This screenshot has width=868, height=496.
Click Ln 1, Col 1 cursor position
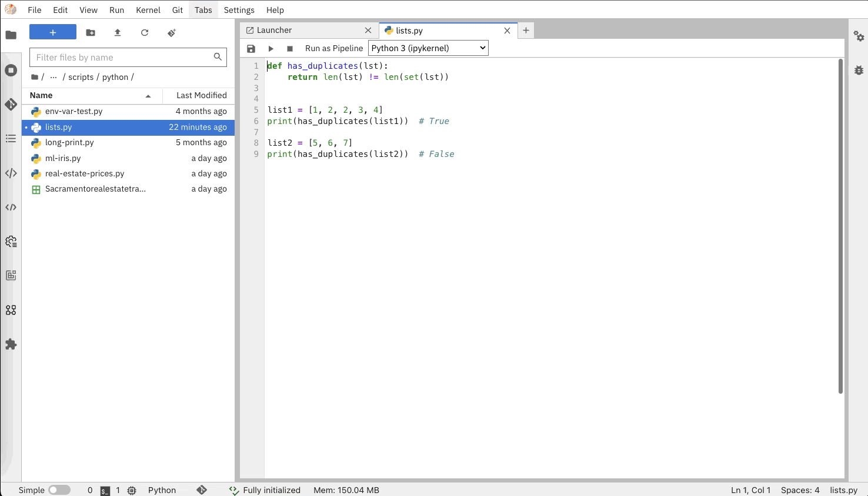click(750, 490)
